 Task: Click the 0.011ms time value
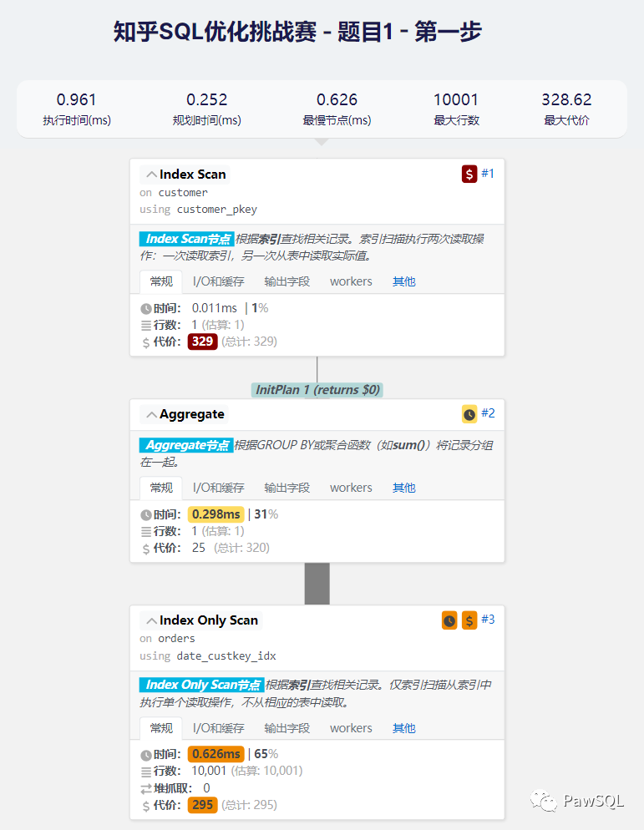[x=215, y=308]
